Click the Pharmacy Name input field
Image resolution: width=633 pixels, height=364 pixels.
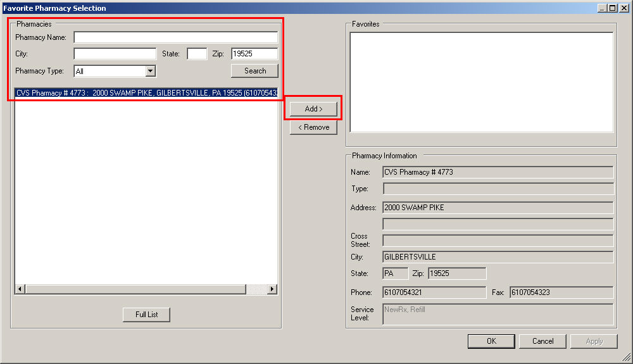tap(175, 37)
